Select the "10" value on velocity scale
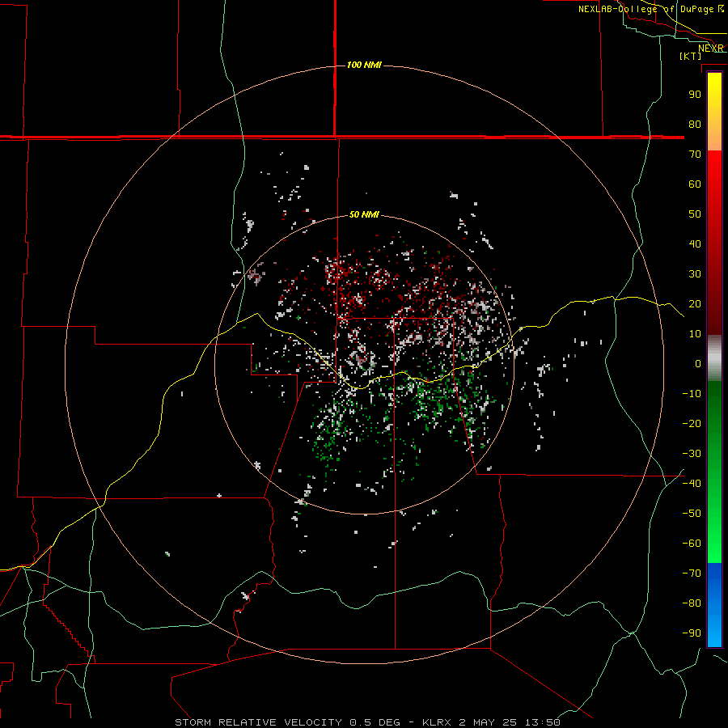The image size is (728, 728). (695, 334)
